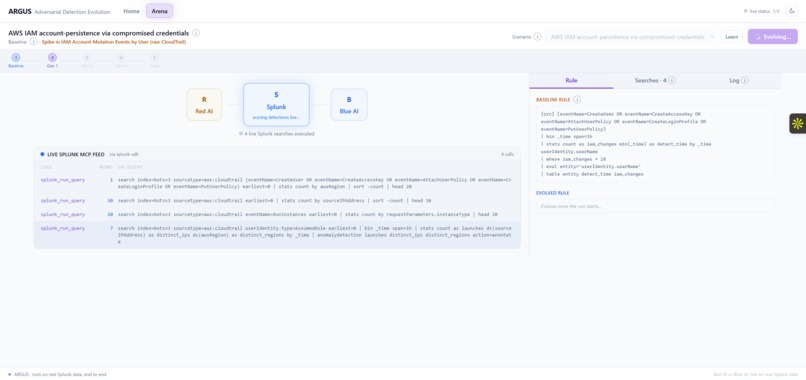Click the Baseline step circle
The width and height of the screenshot is (806, 380).
click(16, 58)
